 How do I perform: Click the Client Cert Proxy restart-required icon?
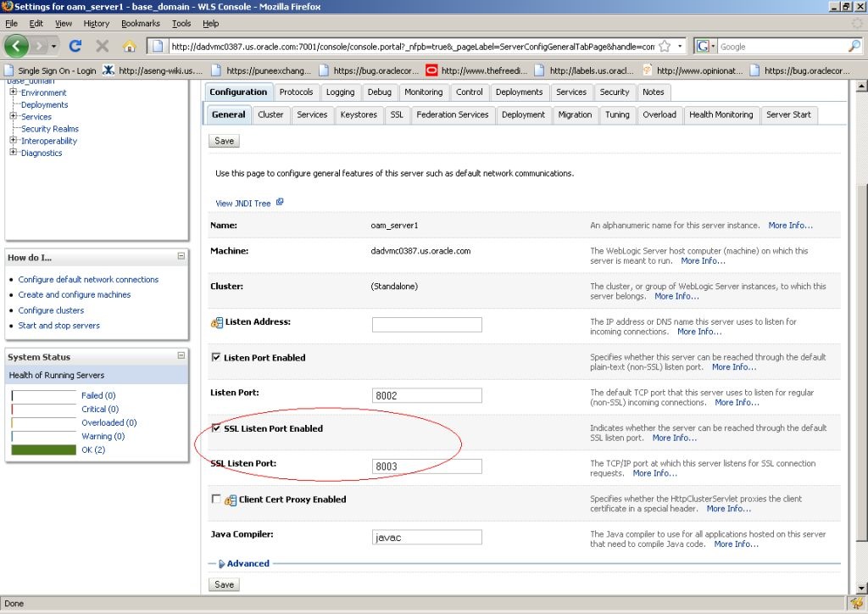tap(231, 500)
